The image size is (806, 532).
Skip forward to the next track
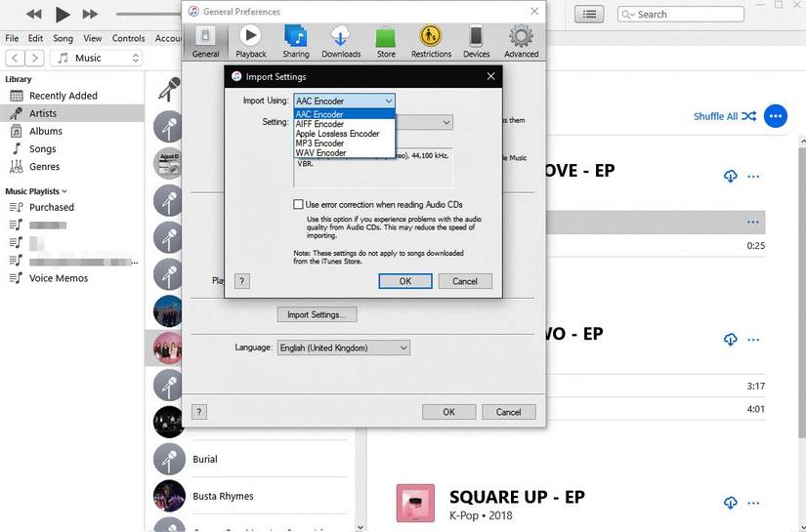90,15
